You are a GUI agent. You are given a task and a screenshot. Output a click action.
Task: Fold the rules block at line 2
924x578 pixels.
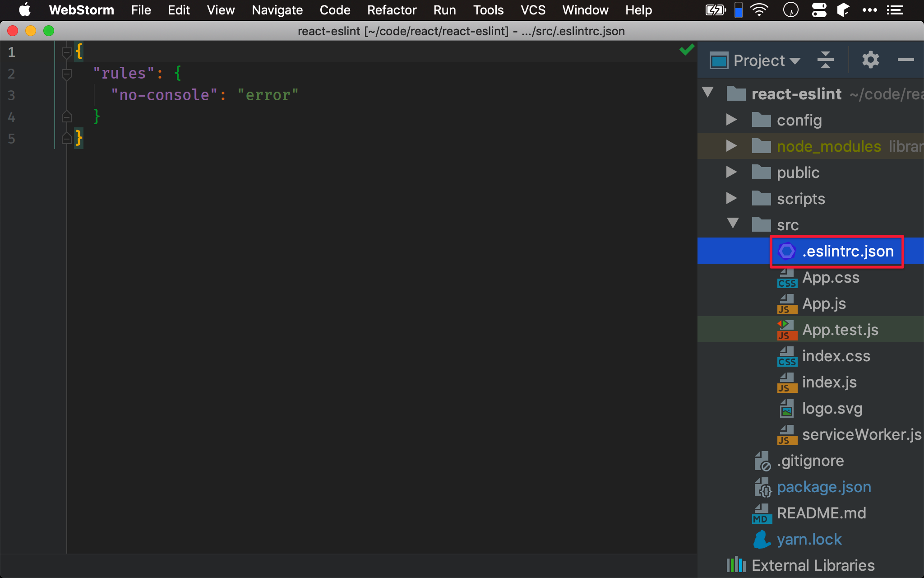coord(67,74)
